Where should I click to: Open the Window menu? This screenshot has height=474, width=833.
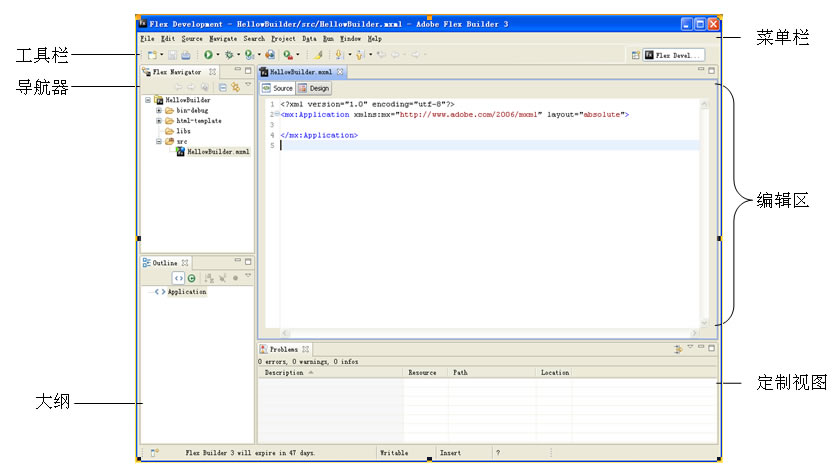click(350, 39)
